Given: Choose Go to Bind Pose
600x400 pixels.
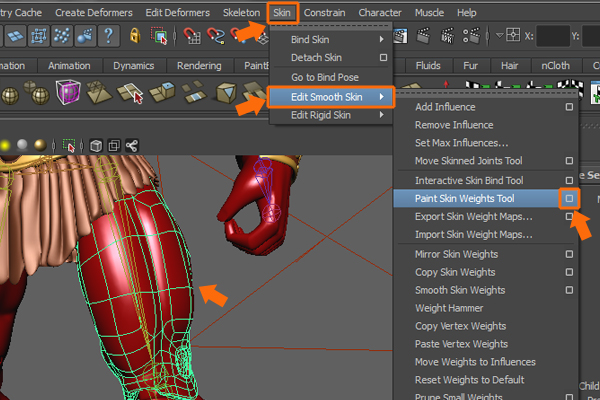Looking at the screenshot, I should click(x=324, y=77).
